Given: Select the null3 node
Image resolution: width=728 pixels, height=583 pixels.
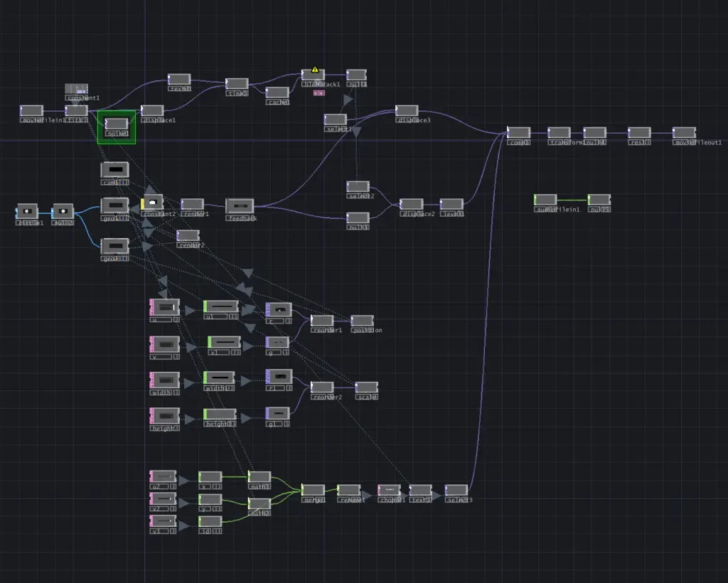Looking at the screenshot, I should click(358, 218).
